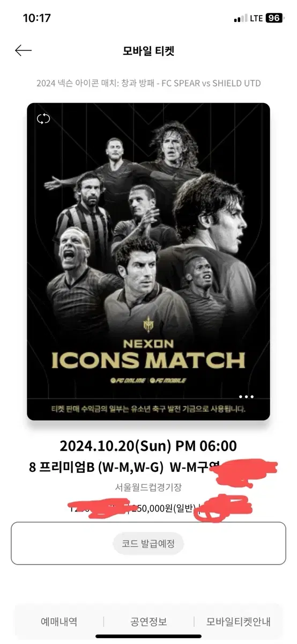Image resolution: width=297 pixels, height=644 pixels.
Task: Tap the ICONS MATCH poster image
Action: pyautogui.click(x=148, y=262)
